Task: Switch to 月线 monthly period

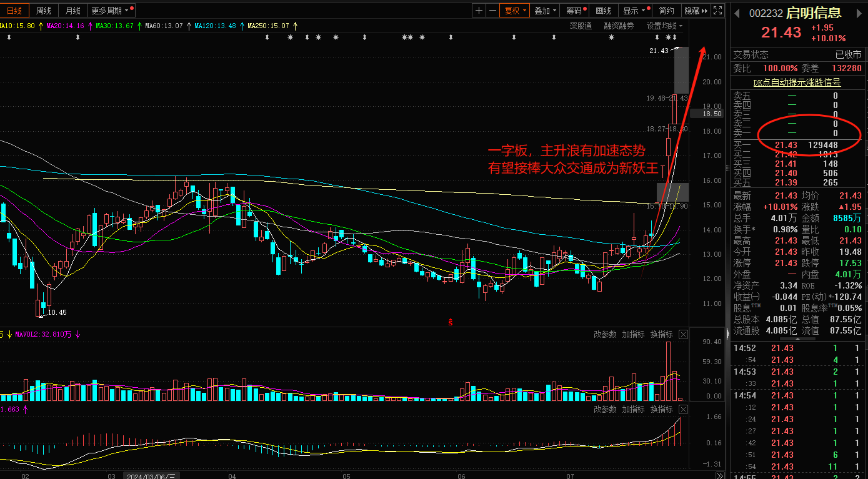Action: [x=73, y=11]
